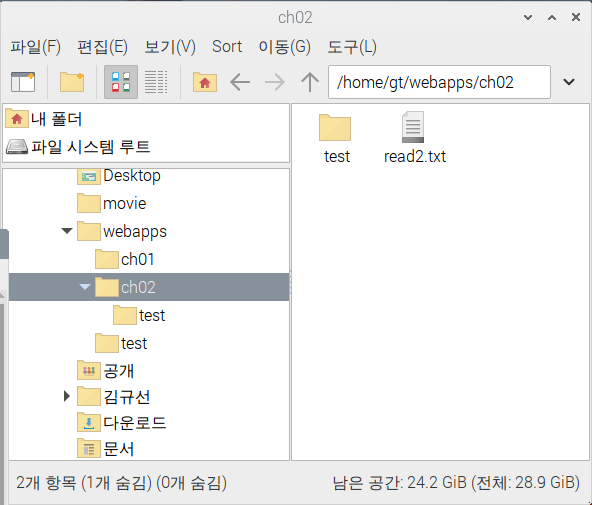Maximize window with titlebar up chevron
592x505 pixels.
(x=552, y=17)
